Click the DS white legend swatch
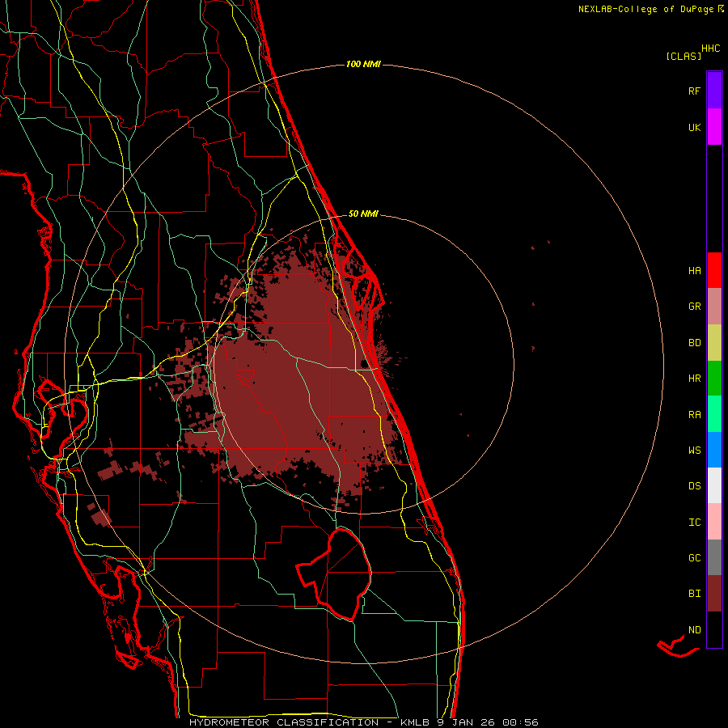 [x=714, y=485]
